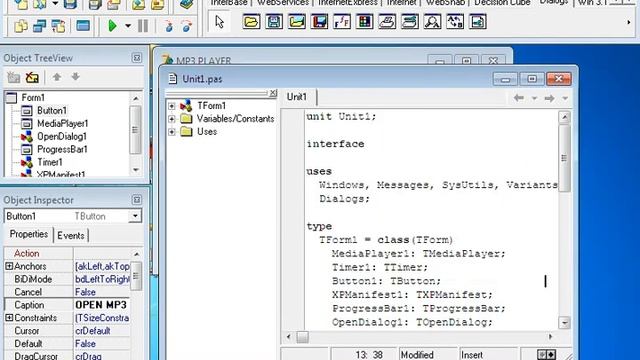Image resolution: width=640 pixels, height=360 pixels.
Task: Select the PageSetupDialog component icon
Action: [478, 22]
